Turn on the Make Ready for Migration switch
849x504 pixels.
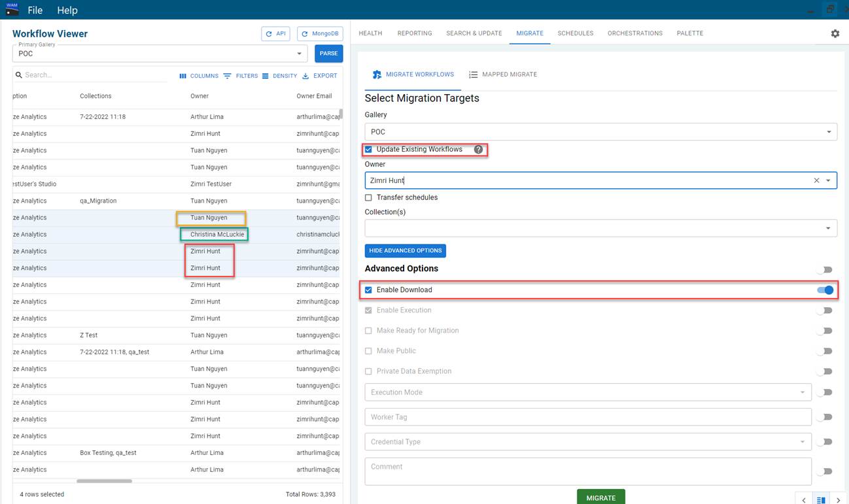coord(826,331)
